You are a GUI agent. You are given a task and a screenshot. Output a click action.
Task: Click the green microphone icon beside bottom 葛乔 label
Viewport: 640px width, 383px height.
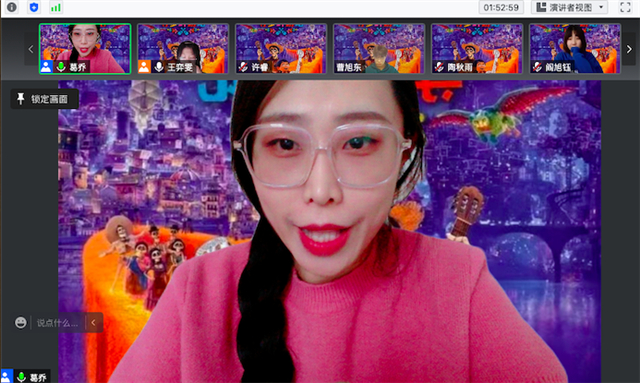(21, 377)
